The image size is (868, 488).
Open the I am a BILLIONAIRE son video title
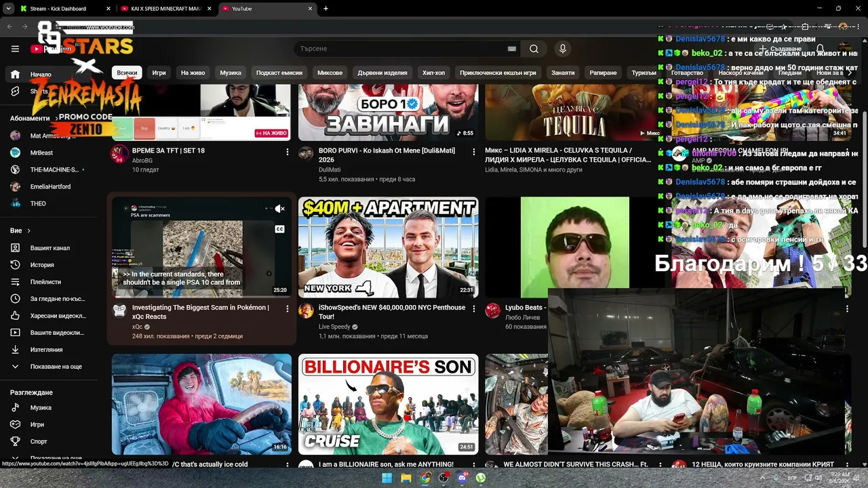(386, 465)
